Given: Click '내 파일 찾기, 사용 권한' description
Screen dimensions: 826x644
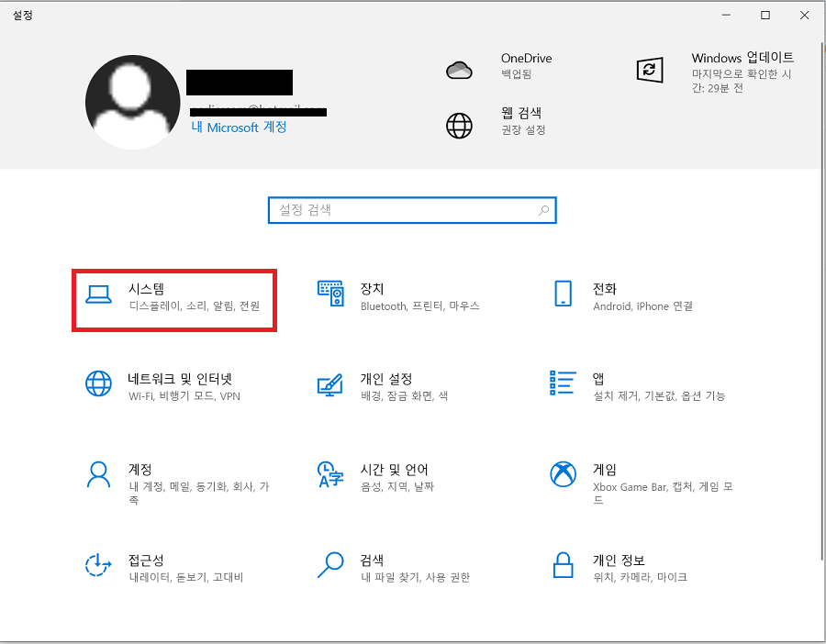Looking at the screenshot, I should click(415, 577).
